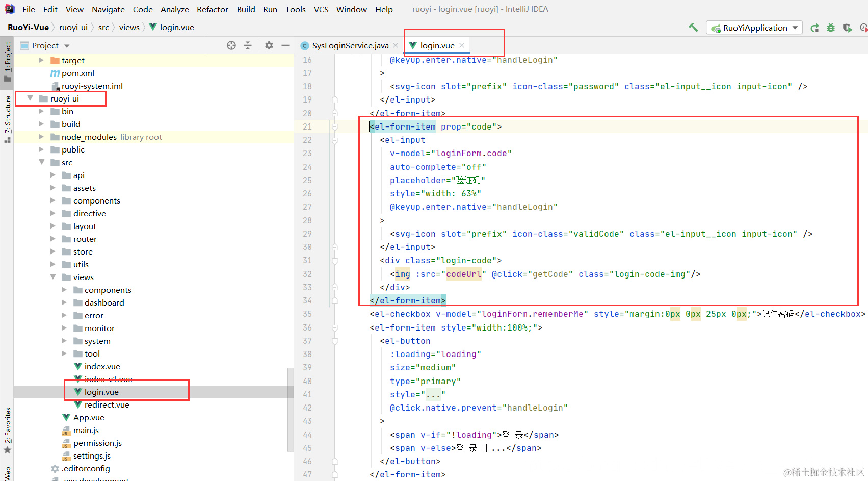868x481 pixels.
Task: Select the pom.xml Maven icon
Action: [55, 73]
